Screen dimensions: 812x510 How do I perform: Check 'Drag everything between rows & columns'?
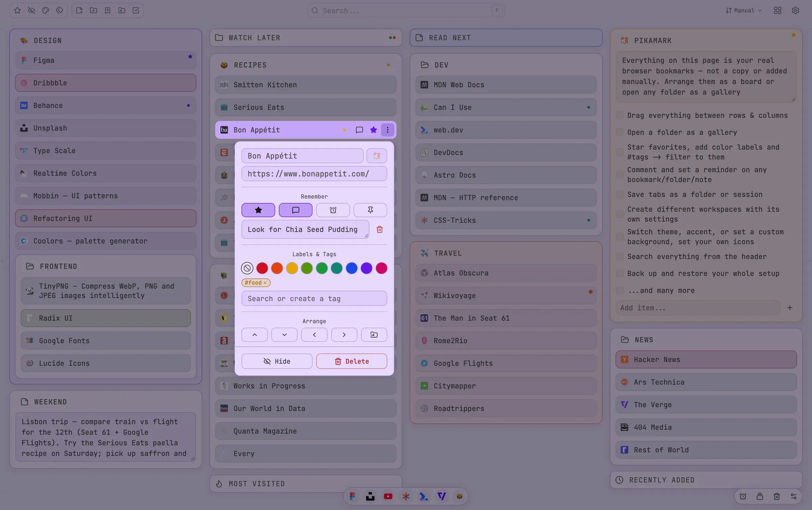pyautogui.click(x=620, y=115)
